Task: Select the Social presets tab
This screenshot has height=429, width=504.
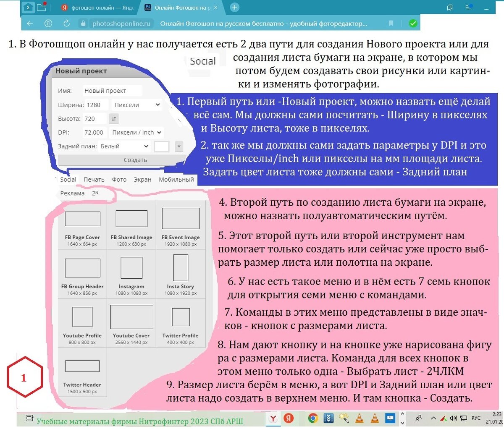Action: [x=68, y=179]
